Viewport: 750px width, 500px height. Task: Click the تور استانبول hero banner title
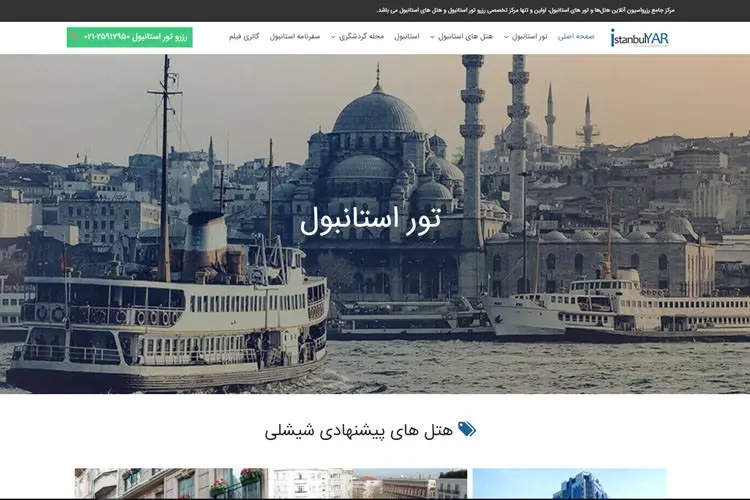pyautogui.click(x=370, y=220)
